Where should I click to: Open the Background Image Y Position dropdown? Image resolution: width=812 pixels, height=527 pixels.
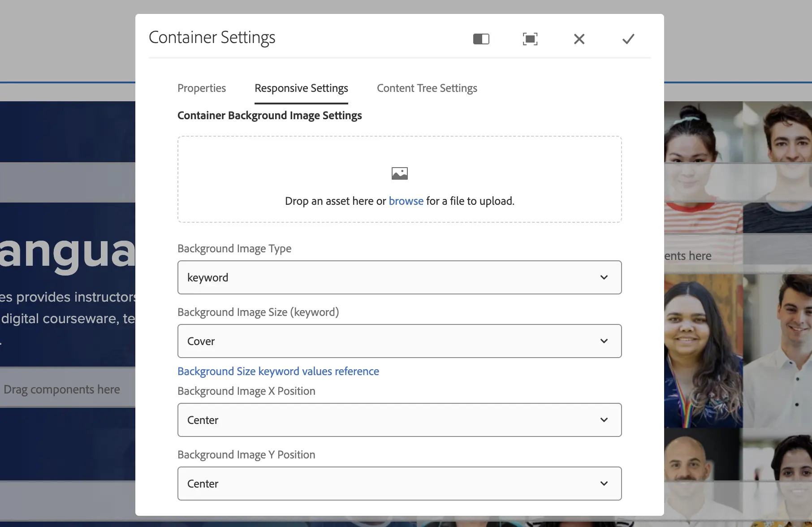coord(399,484)
